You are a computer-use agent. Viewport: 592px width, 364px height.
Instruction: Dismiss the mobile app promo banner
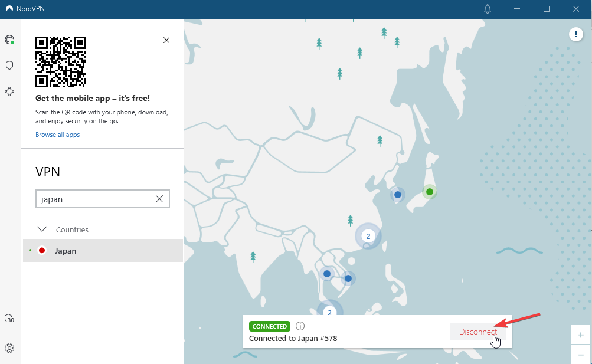(x=166, y=40)
